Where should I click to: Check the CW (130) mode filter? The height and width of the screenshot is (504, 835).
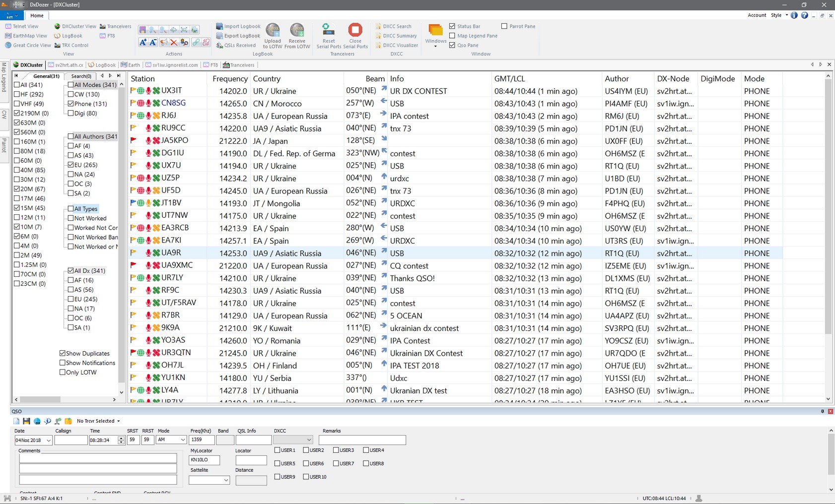71,94
